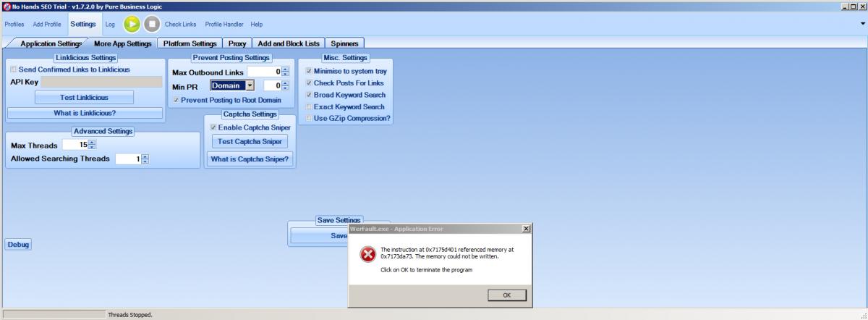Switch to the Proxy tab
The image size is (868, 320).
[x=237, y=43]
